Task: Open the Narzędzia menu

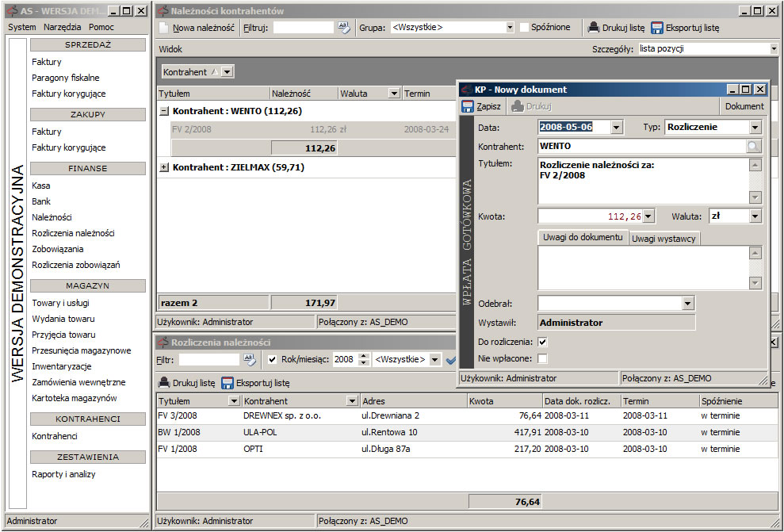Action: coord(62,27)
